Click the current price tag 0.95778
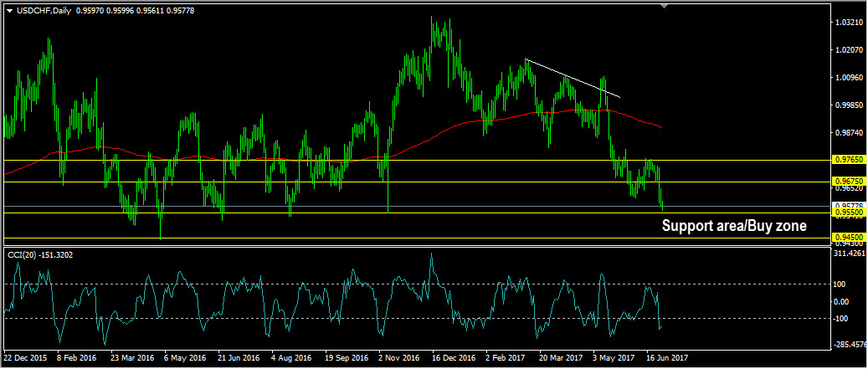 point(848,206)
